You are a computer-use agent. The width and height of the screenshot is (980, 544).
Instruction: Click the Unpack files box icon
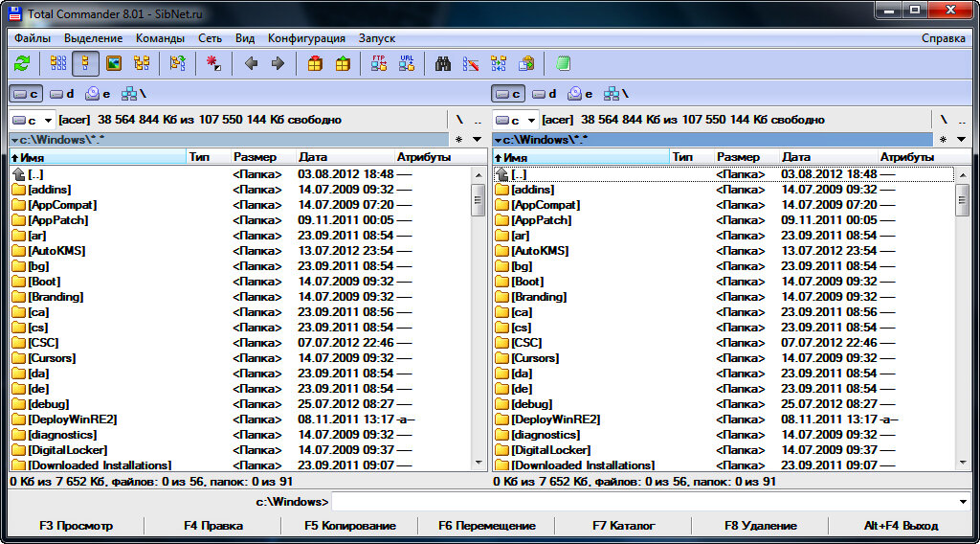point(343,64)
